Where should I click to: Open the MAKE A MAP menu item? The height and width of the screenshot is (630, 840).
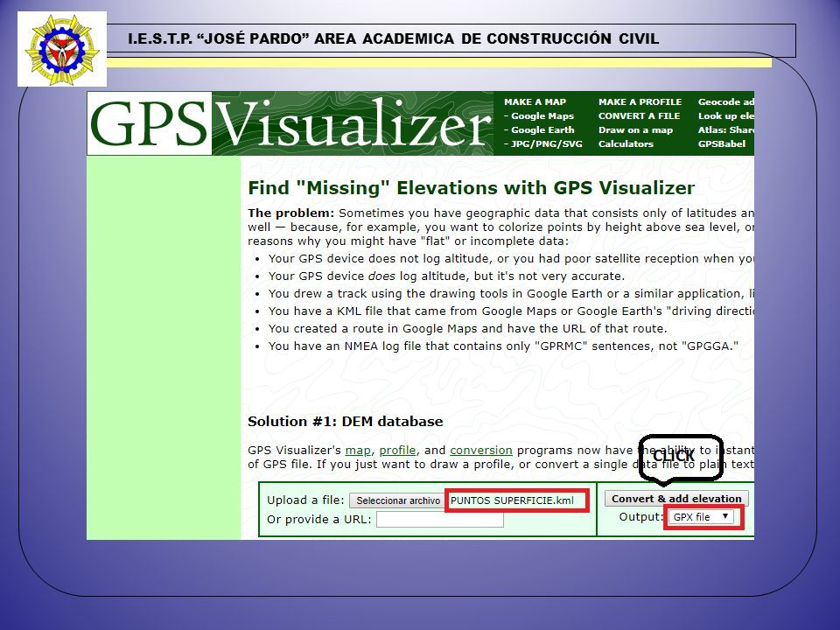coord(535,101)
